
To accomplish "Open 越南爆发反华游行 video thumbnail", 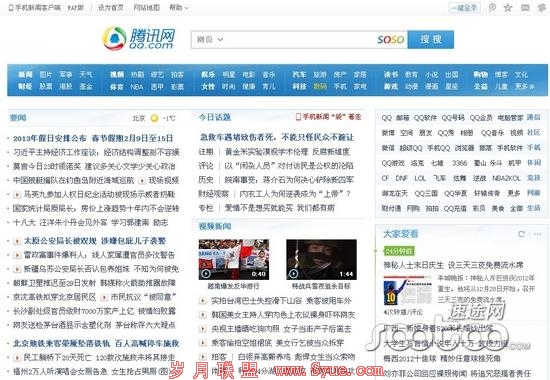I will tap(234, 259).
